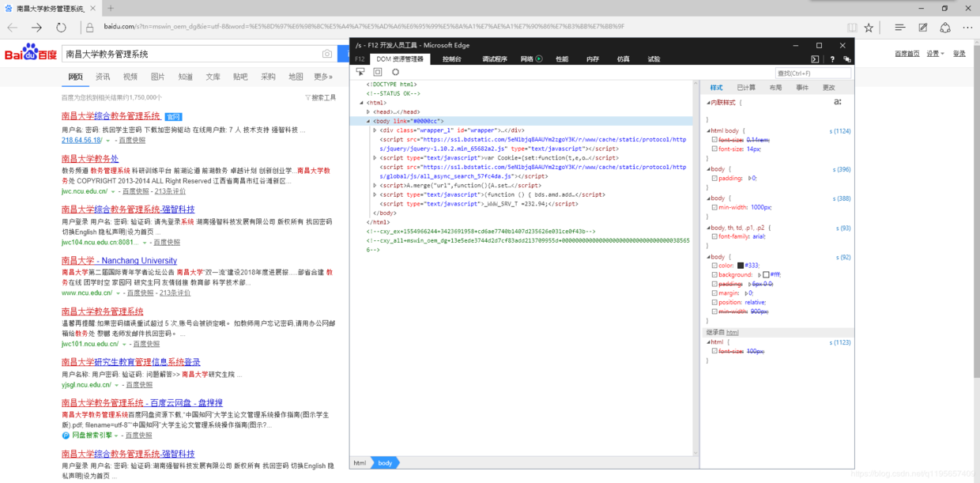Click the #333 black color swatch
This screenshot has width=980, height=483.
click(x=741, y=266)
